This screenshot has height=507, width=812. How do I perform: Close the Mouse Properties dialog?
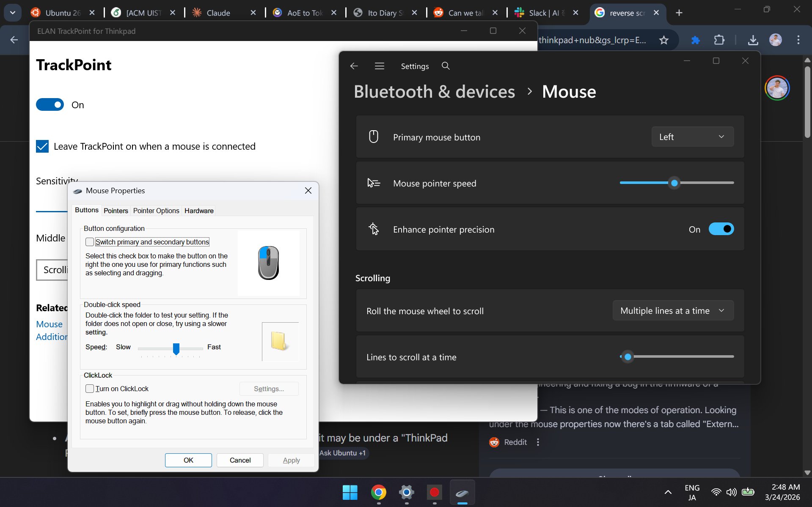tap(308, 191)
